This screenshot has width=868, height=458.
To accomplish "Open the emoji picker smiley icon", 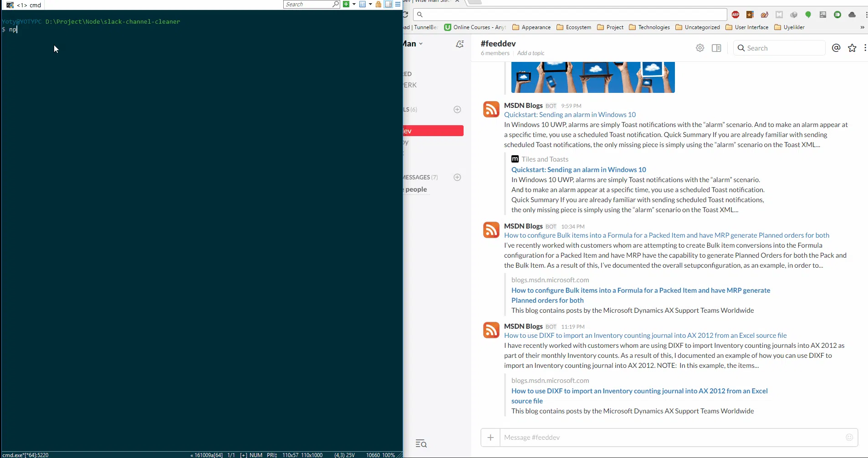I will 849,438.
